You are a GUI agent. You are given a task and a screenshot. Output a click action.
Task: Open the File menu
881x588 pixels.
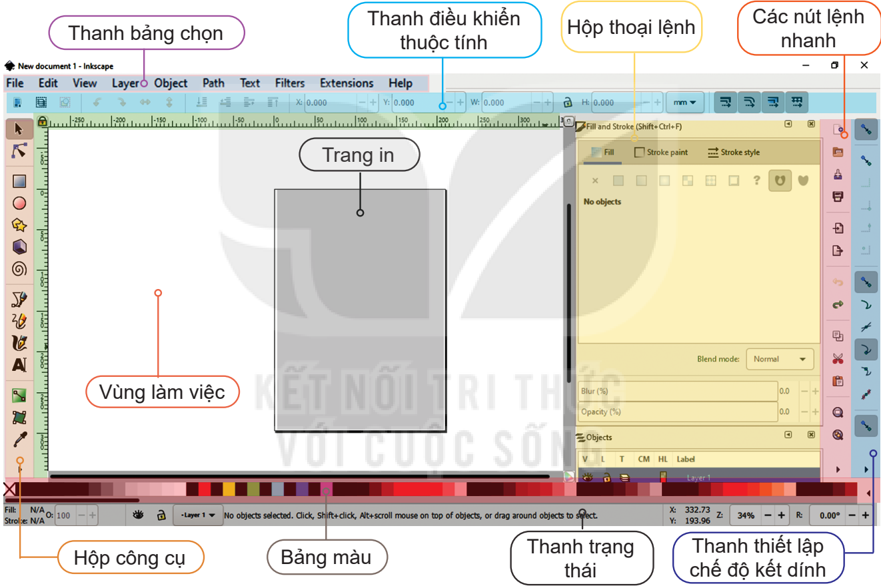point(15,83)
